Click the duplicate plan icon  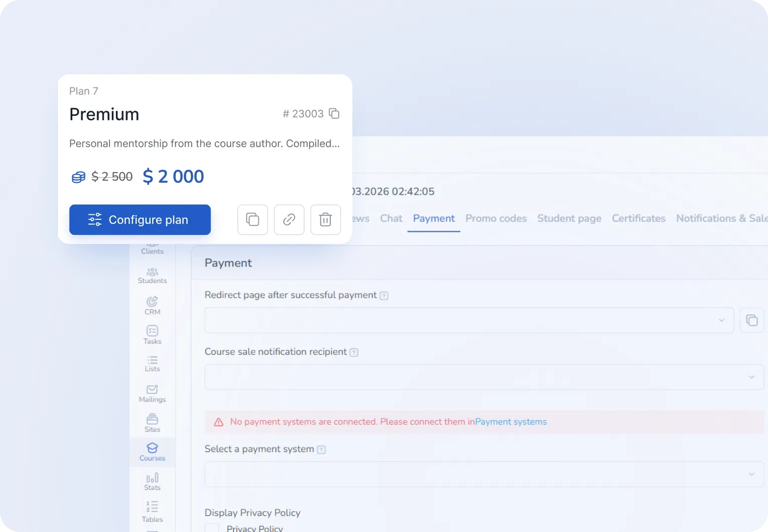pos(252,220)
